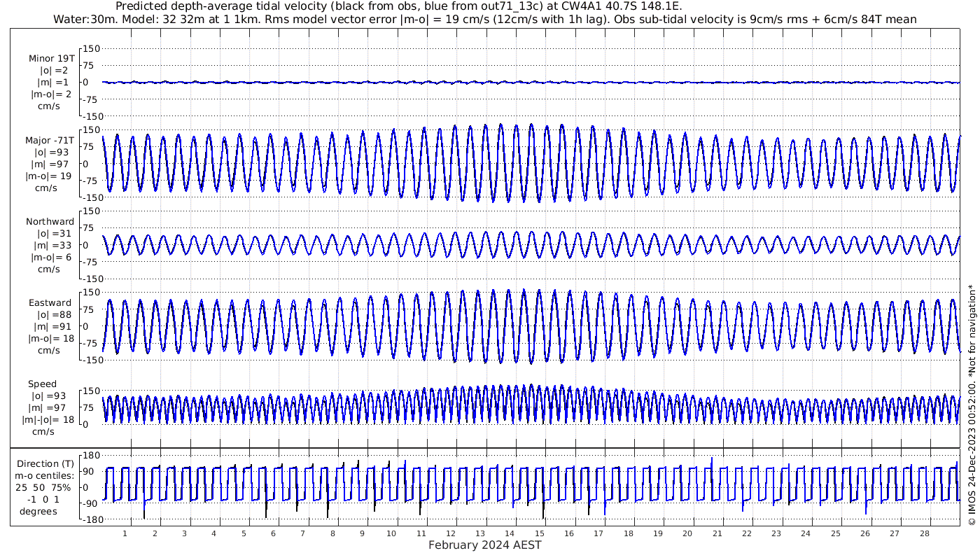Click the day '21' tick label on the time axis

coord(717,533)
